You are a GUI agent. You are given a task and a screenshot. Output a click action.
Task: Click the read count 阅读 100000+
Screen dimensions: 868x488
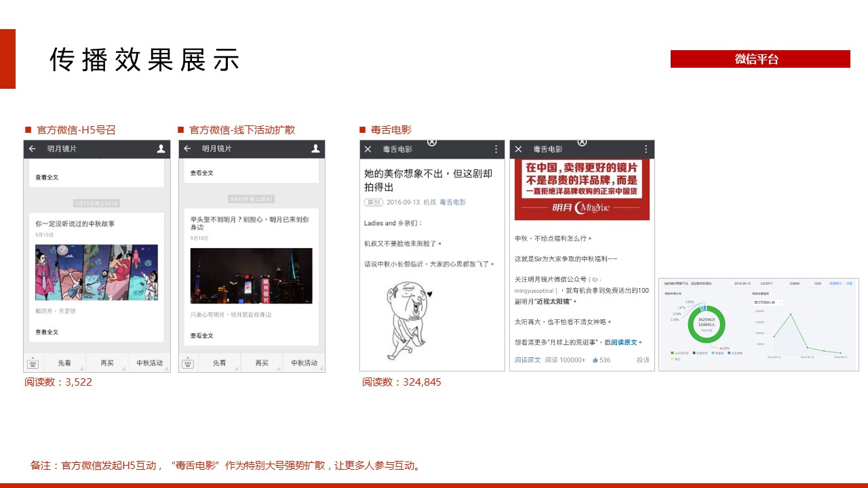point(566,360)
